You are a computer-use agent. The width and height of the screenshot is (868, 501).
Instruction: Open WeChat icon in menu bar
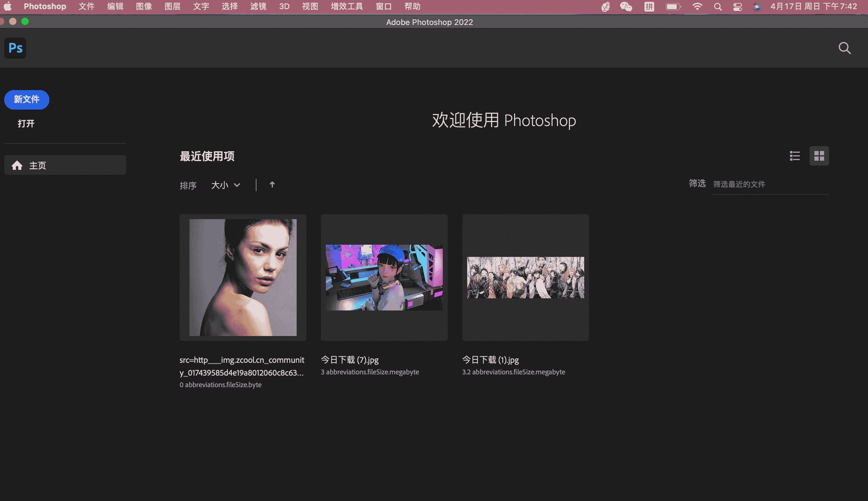tap(626, 6)
